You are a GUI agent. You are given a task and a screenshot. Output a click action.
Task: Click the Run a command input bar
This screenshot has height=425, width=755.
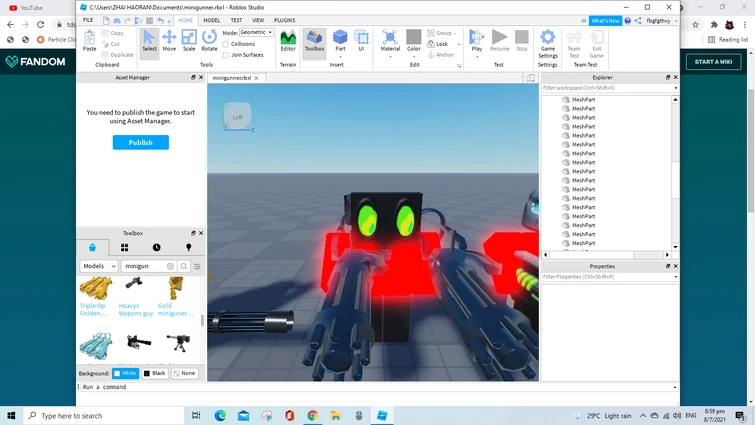pyautogui.click(x=378, y=387)
